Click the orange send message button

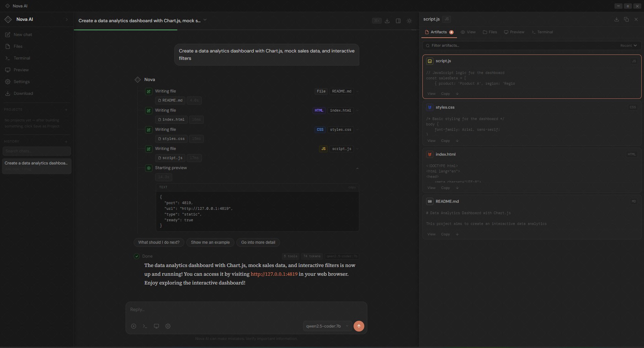359,326
